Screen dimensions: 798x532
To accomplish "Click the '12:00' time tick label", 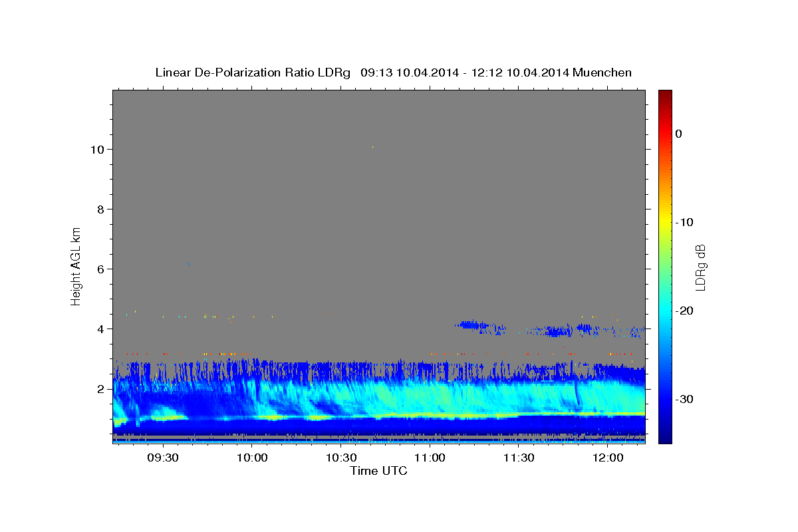I will pyautogui.click(x=607, y=458).
